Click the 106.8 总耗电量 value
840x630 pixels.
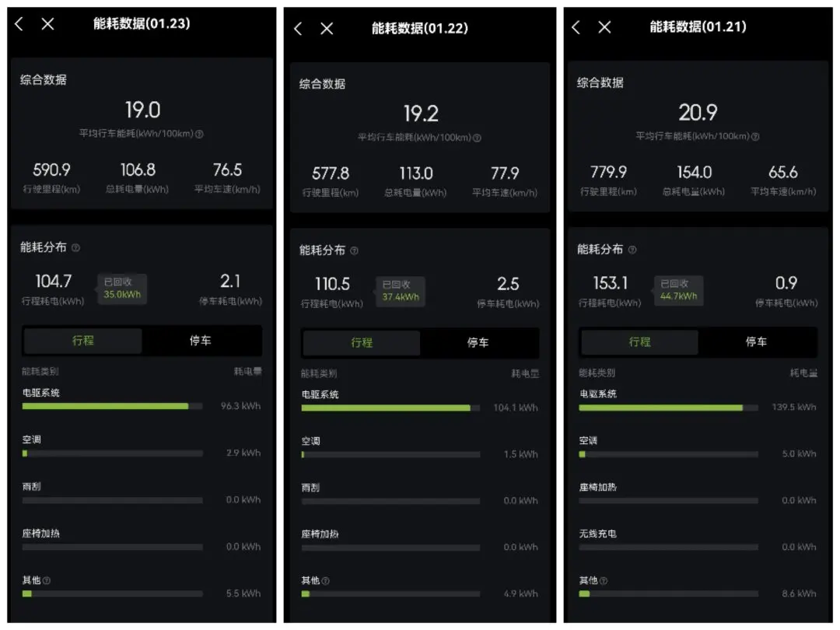tap(138, 170)
